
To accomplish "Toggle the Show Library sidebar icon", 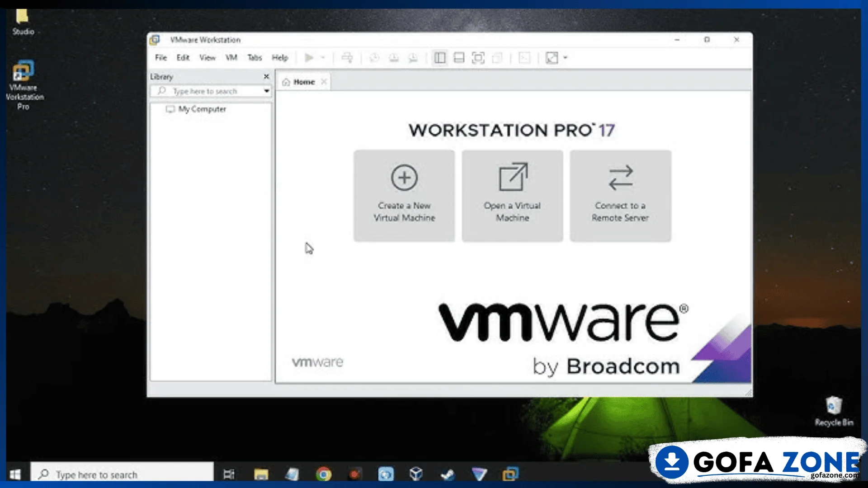I will point(439,58).
